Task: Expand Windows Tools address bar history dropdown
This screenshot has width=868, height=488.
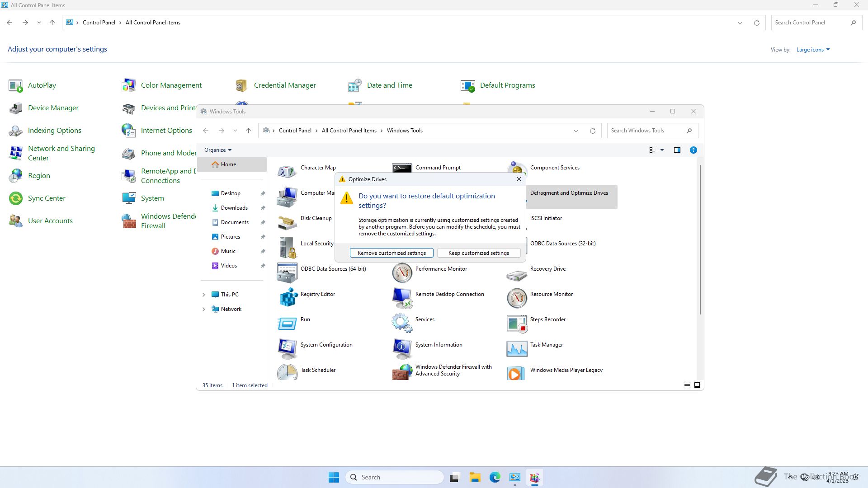Action: pyautogui.click(x=576, y=131)
